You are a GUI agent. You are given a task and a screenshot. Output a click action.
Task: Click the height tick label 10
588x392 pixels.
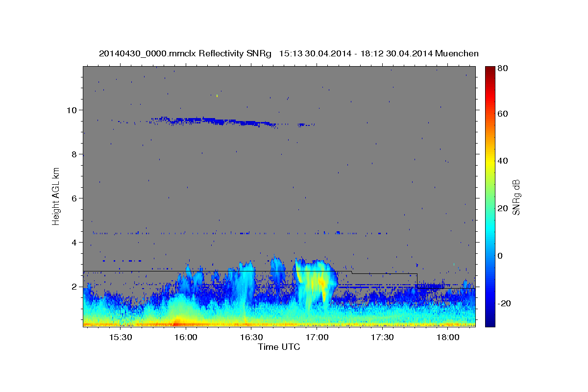point(72,110)
